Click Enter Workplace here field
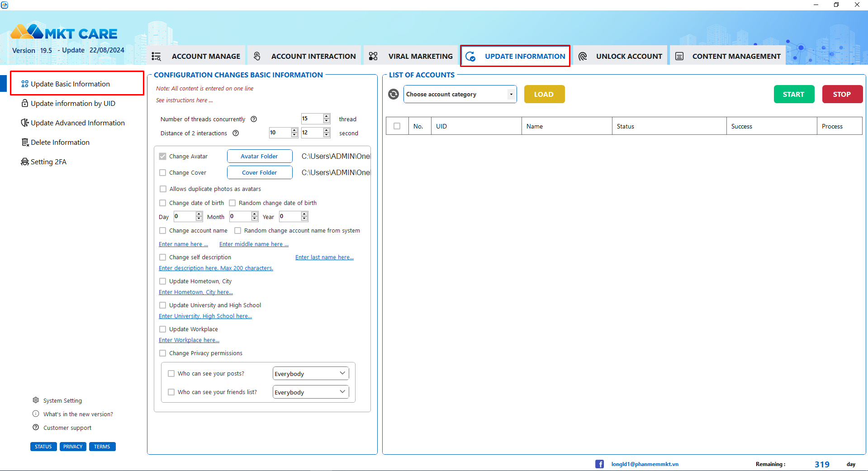Image resolution: width=868 pixels, height=471 pixels. [x=189, y=340]
